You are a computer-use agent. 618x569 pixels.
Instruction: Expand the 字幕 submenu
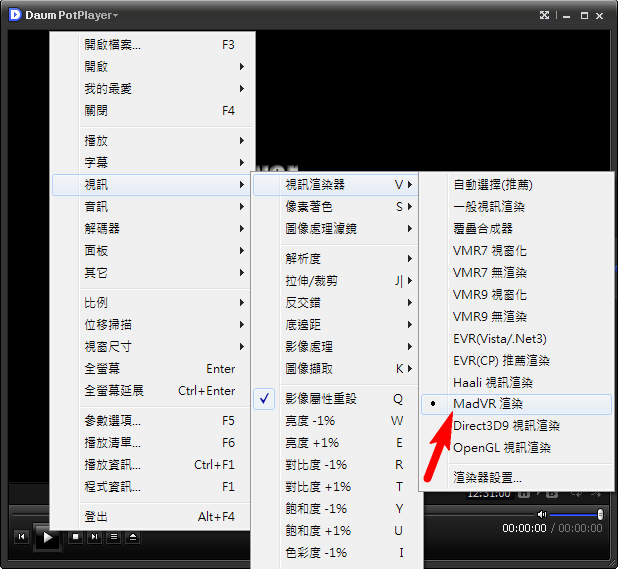pos(154,163)
